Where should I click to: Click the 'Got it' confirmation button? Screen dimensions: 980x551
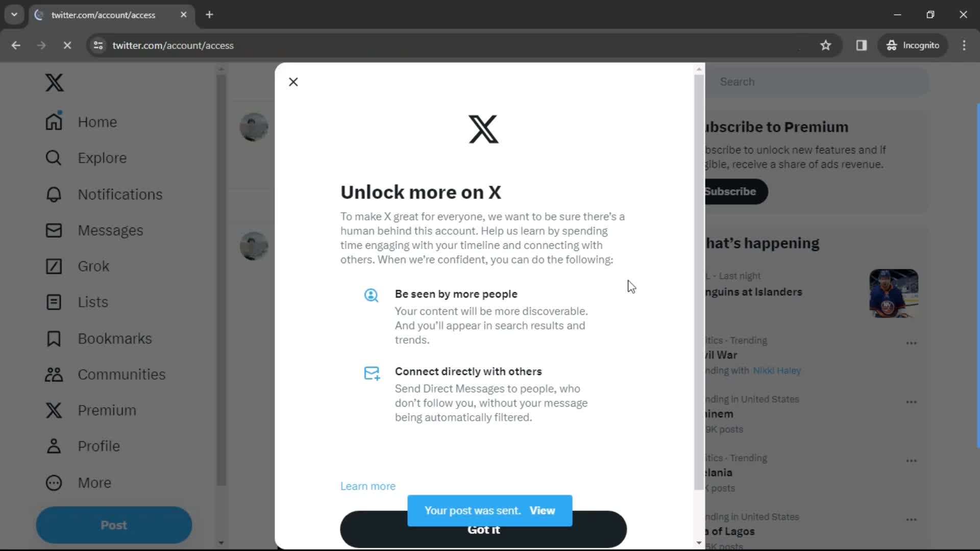pos(483,530)
